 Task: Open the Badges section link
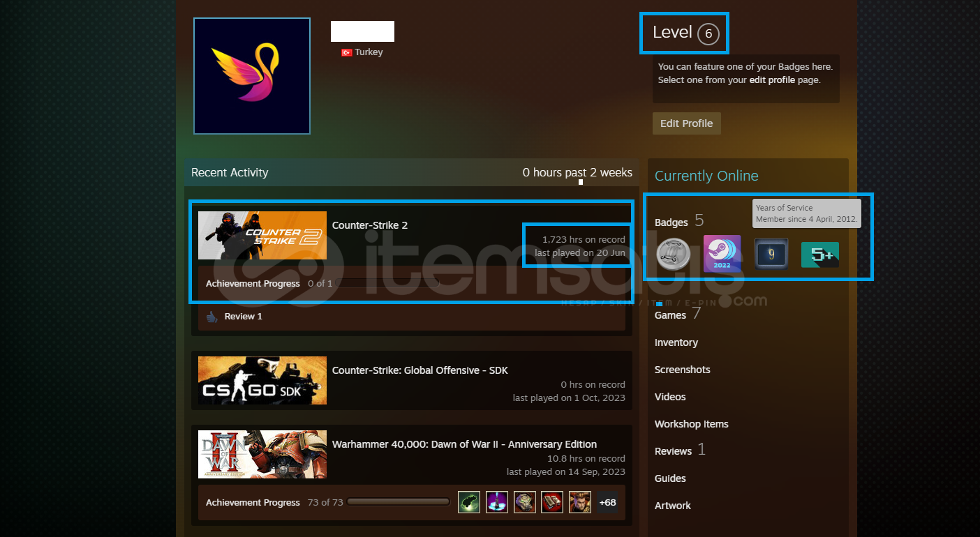click(x=671, y=222)
